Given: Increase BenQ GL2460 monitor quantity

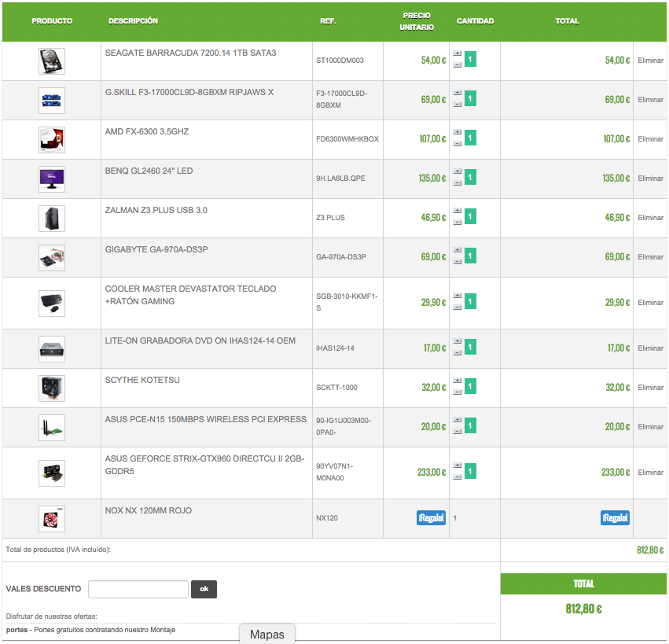Looking at the screenshot, I should (x=457, y=171).
